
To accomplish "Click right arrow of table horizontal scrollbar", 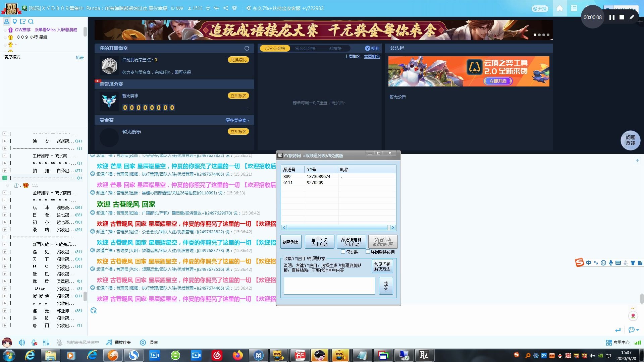I will coord(393,228).
